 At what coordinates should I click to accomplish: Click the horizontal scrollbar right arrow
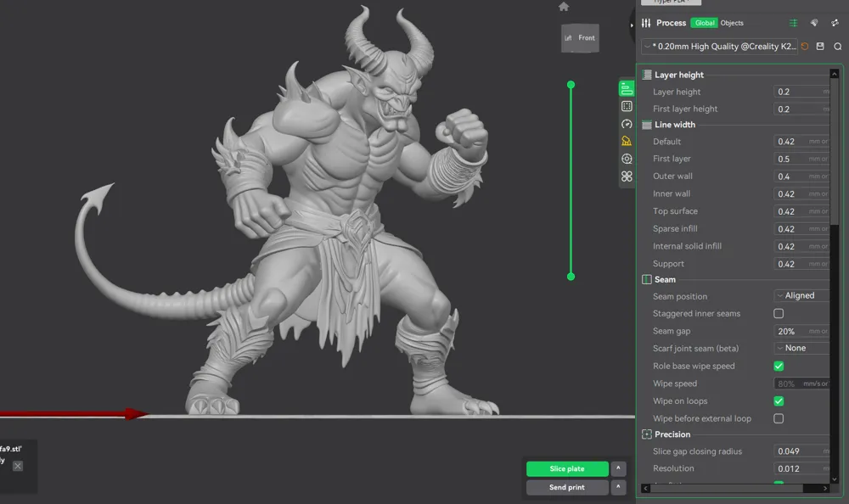[x=825, y=488]
